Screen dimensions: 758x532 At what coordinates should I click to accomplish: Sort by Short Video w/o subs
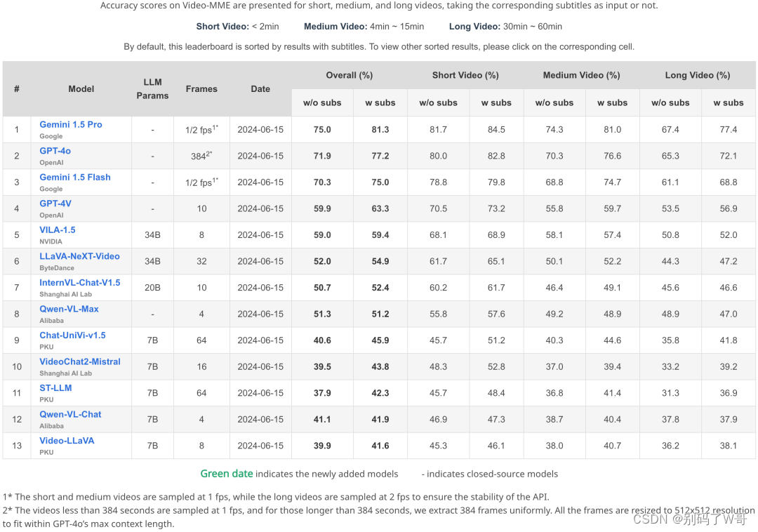point(439,103)
